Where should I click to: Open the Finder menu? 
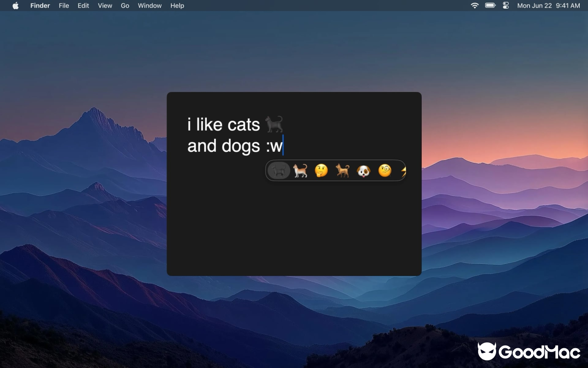click(40, 6)
